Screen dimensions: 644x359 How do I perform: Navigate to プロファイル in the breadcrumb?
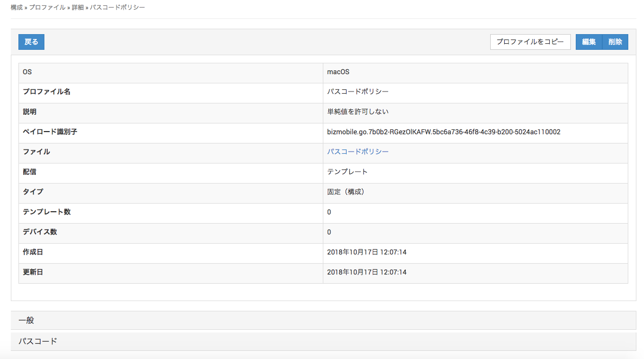tap(47, 8)
